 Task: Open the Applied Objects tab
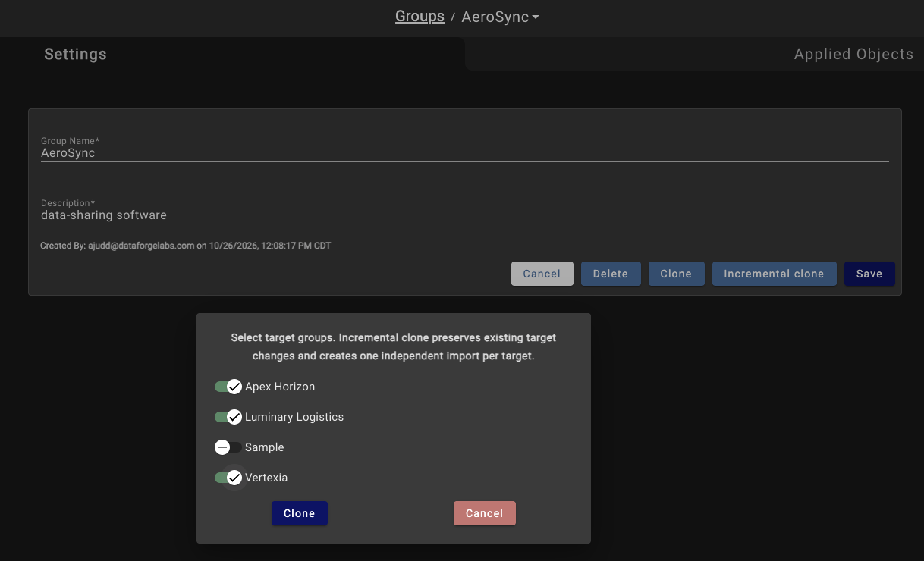(x=853, y=54)
